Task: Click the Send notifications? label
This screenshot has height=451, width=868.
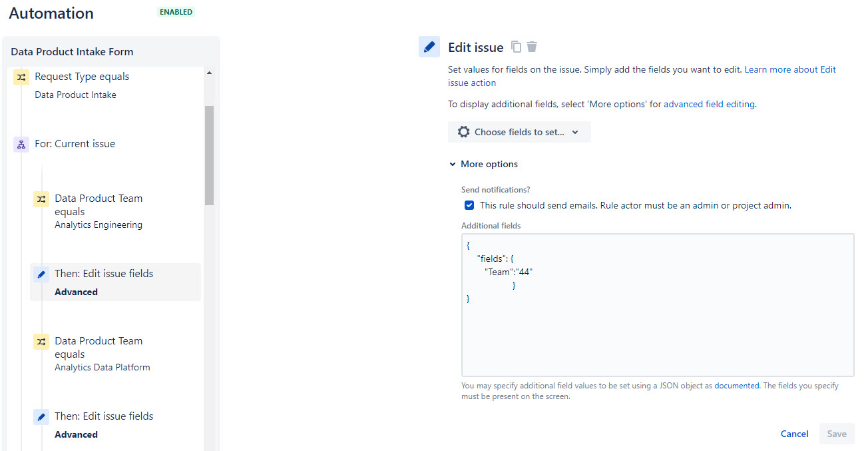Action: [495, 190]
